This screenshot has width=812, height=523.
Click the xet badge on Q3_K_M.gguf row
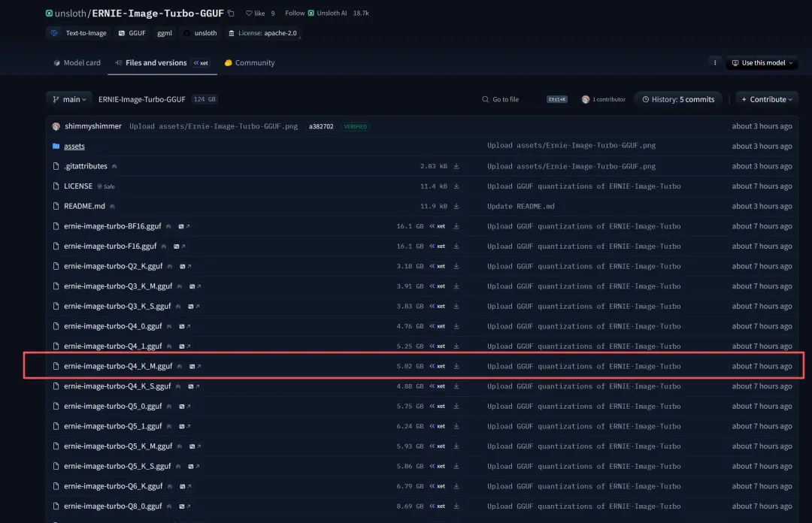tap(437, 286)
